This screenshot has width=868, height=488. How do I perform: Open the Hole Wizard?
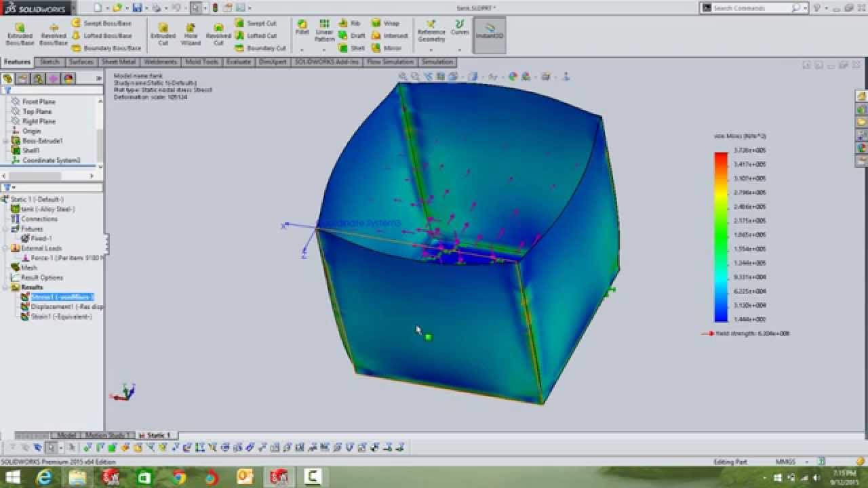click(191, 34)
